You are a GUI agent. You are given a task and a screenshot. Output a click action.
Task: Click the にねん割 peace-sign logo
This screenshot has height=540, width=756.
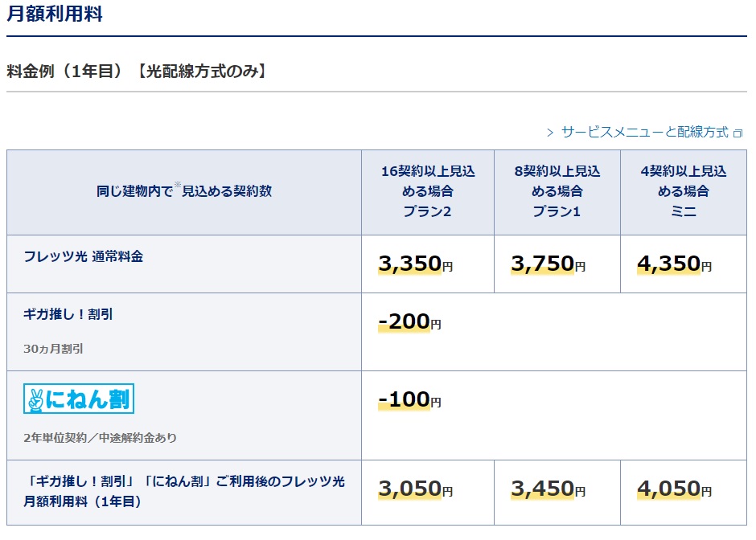(79, 399)
